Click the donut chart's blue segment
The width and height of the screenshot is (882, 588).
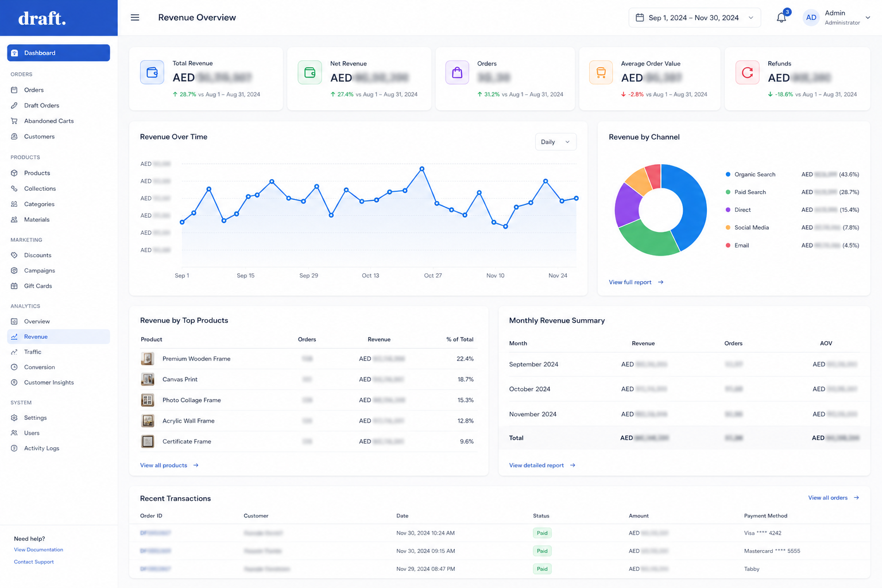click(694, 207)
